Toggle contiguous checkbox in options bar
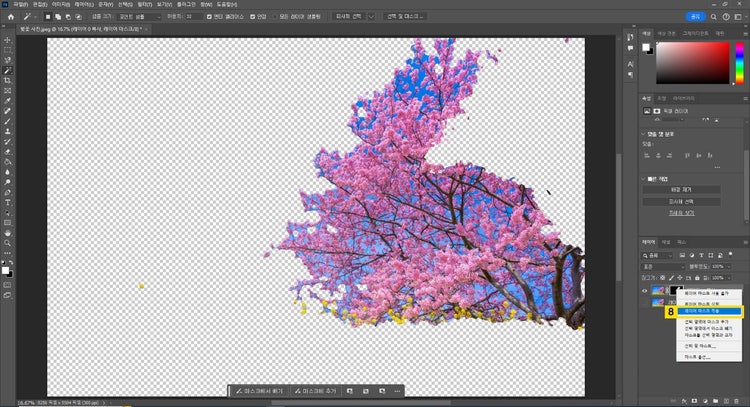The height and width of the screenshot is (407, 750). point(253,17)
